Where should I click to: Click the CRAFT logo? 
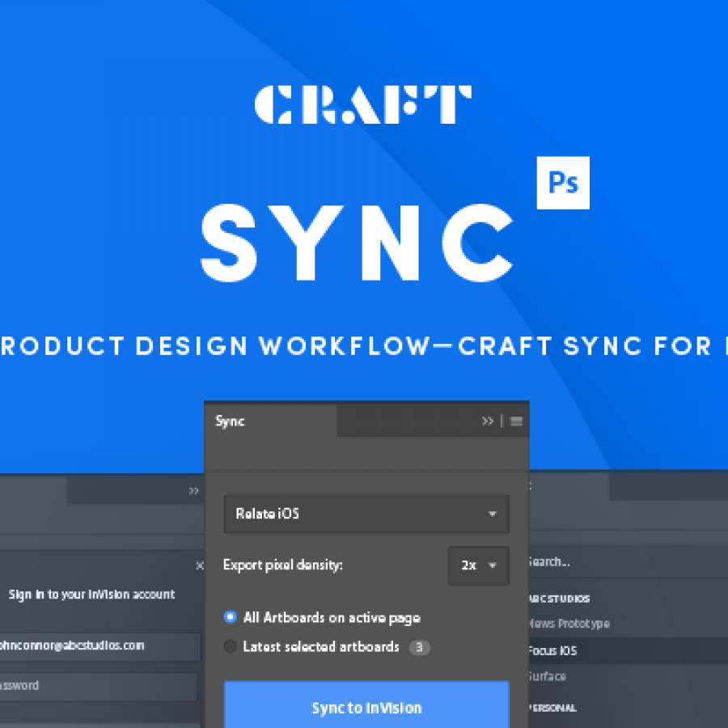[x=363, y=104]
